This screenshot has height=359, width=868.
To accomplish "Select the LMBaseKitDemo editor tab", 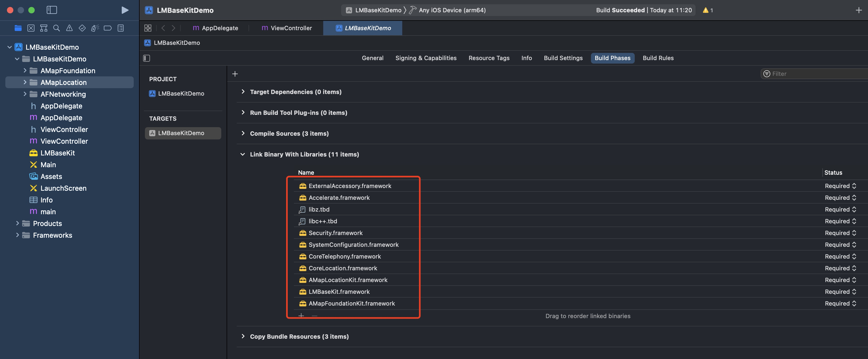I will click(362, 28).
